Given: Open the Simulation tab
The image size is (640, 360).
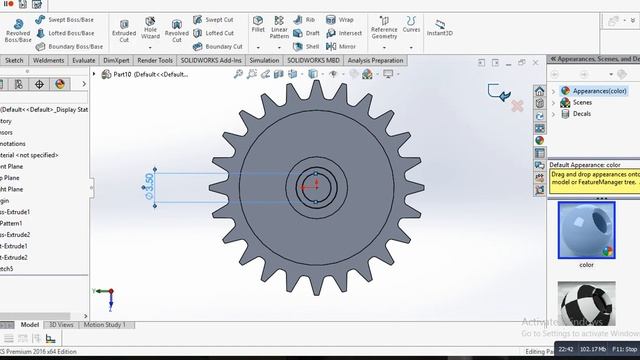Looking at the screenshot, I should coord(264,60).
